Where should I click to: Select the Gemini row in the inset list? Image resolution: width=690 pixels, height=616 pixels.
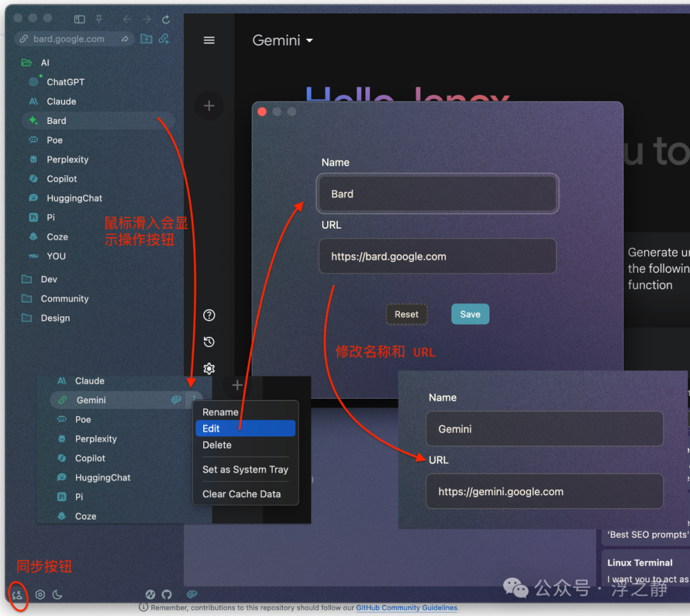pyautogui.click(x=125, y=400)
